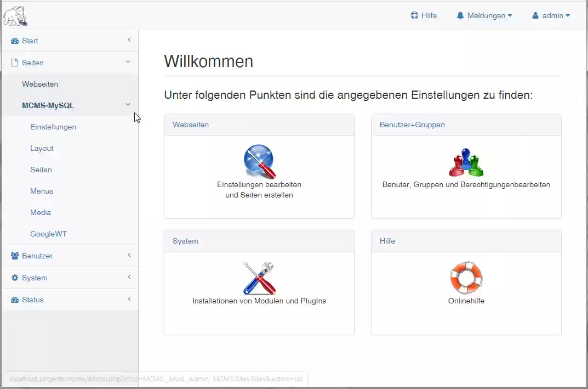Open the Meldungen notifications dropdown
Image resolution: width=588 pixels, height=389 pixels.
tap(484, 15)
